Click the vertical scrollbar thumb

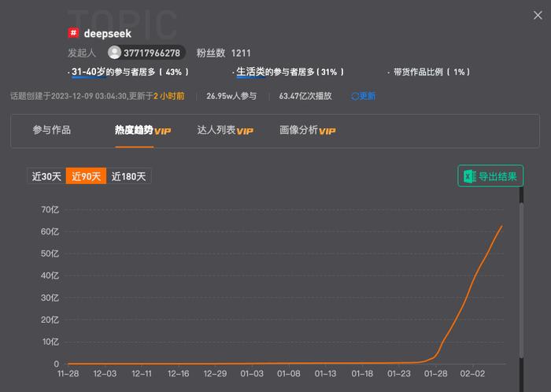tap(521, 281)
